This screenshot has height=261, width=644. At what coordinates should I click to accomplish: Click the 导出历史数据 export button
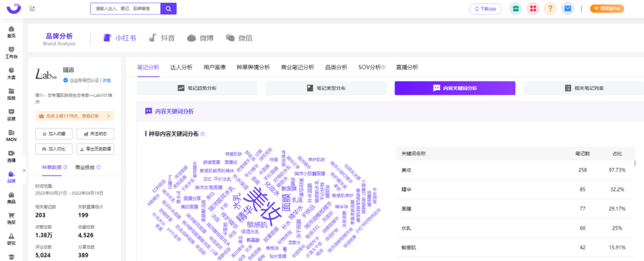(95, 149)
